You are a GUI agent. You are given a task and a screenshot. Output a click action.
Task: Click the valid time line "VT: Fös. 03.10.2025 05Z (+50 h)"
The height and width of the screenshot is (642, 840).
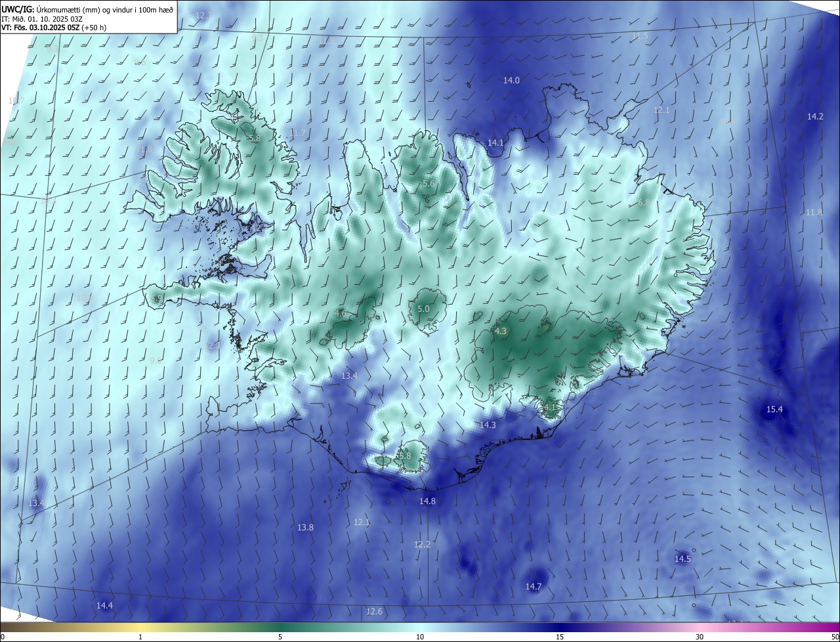(54, 28)
